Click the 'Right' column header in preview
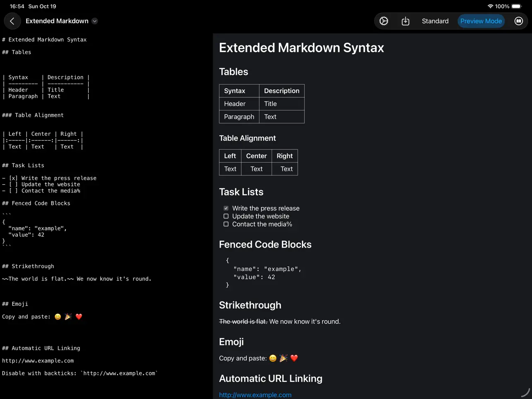 point(284,156)
